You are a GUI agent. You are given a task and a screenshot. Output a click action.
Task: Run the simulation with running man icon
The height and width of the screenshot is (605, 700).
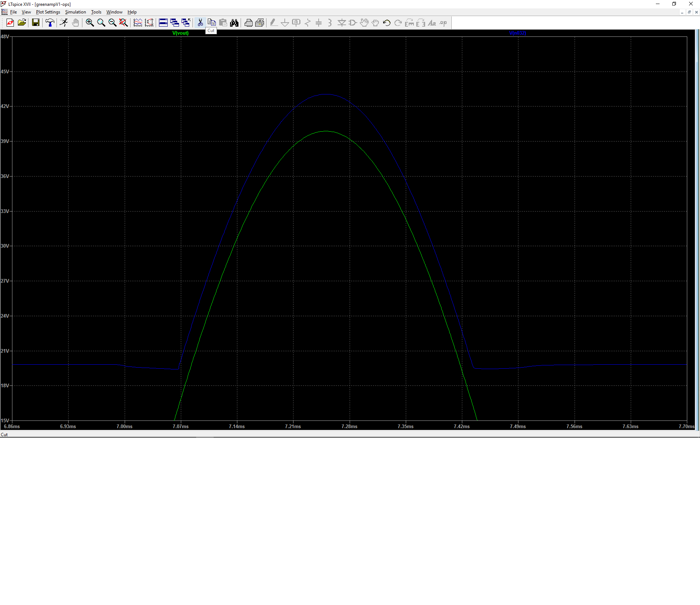(64, 23)
